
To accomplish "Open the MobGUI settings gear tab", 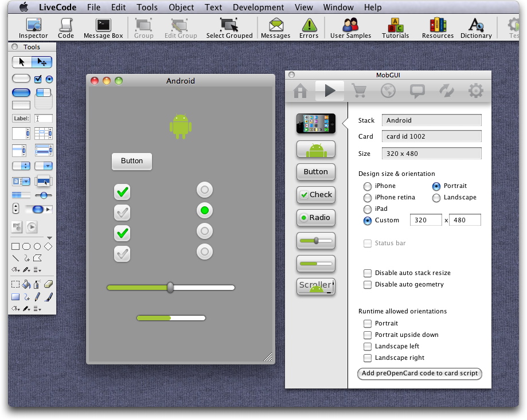I will tap(476, 91).
